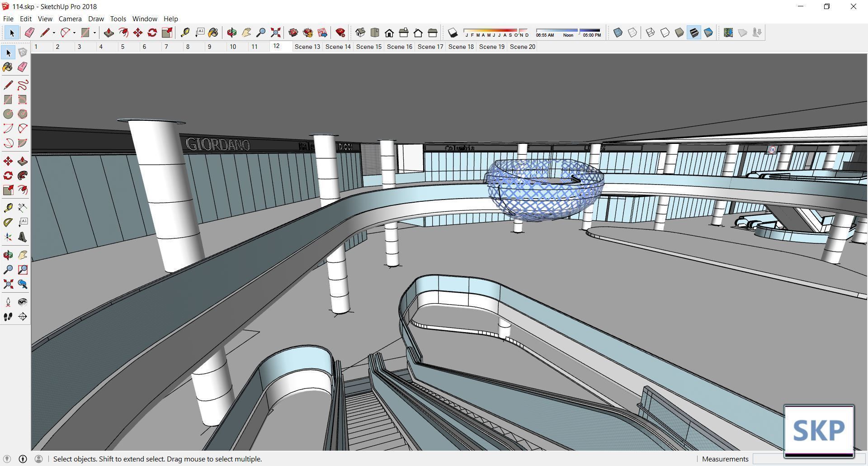This screenshot has width=868, height=466.
Task: Open the Draw menu
Action: click(96, 19)
